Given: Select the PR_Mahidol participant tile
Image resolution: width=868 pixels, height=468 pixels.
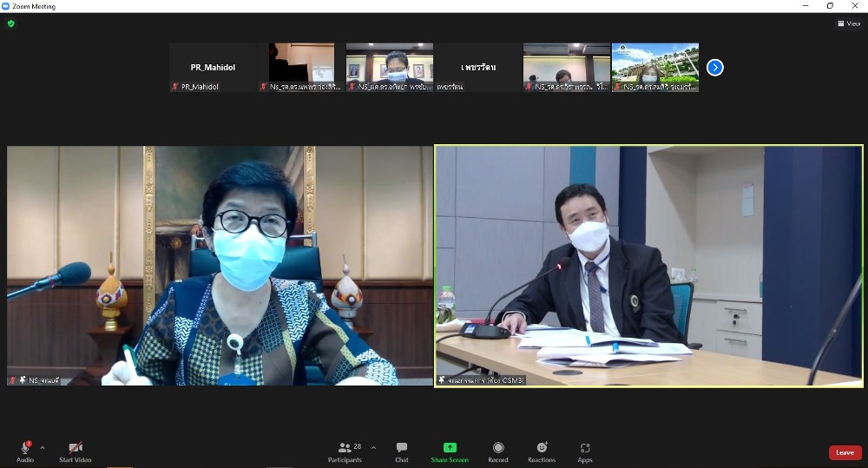Looking at the screenshot, I should [213, 67].
